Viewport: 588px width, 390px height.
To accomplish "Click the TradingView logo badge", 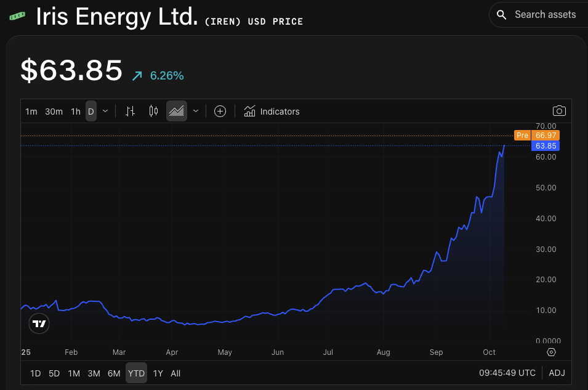I will [39, 323].
